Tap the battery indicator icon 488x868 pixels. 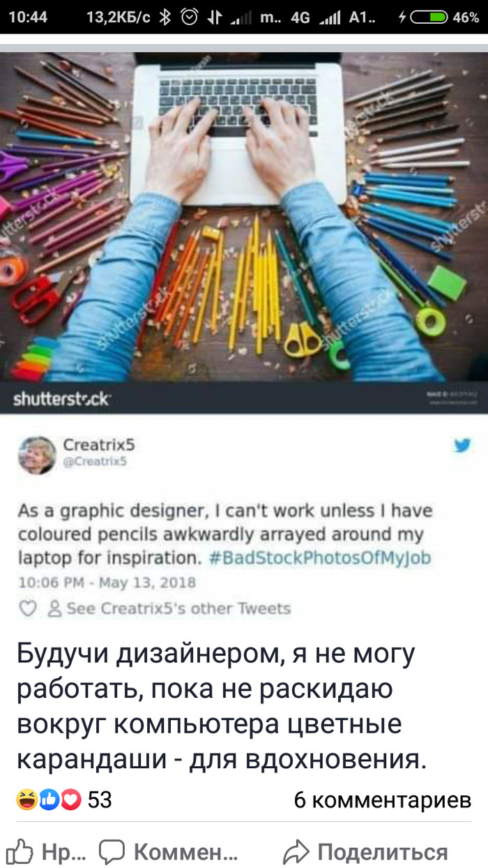[428, 18]
